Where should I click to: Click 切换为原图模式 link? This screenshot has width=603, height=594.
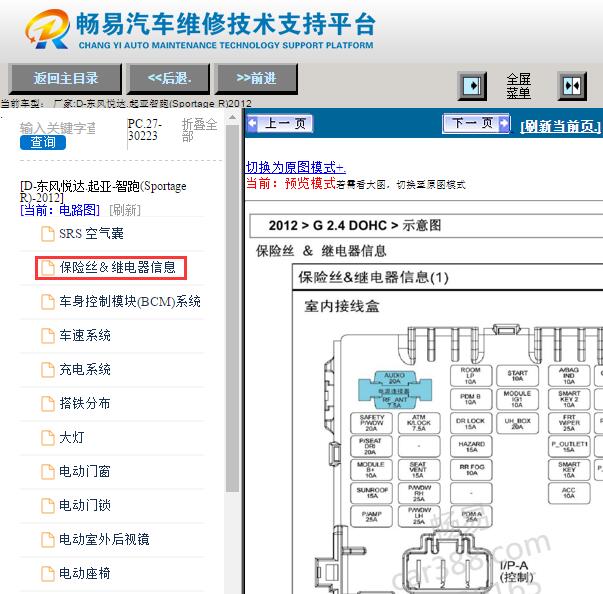pyautogui.click(x=295, y=167)
